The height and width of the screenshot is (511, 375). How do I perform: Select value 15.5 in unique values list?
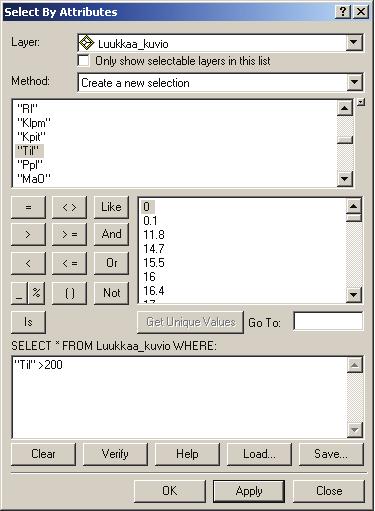click(x=154, y=263)
